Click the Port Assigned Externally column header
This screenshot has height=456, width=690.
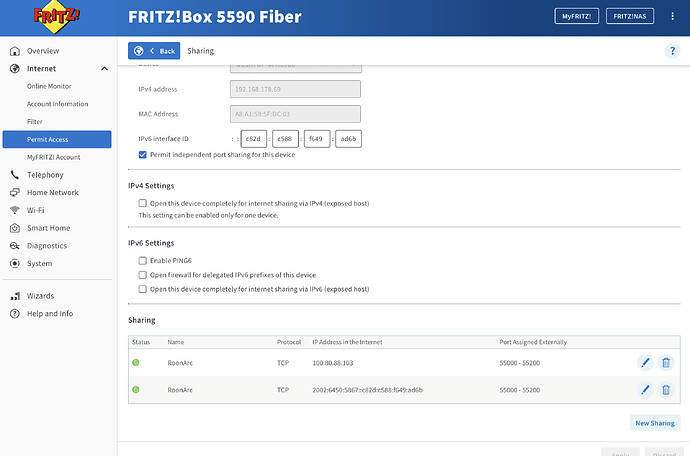(x=533, y=342)
